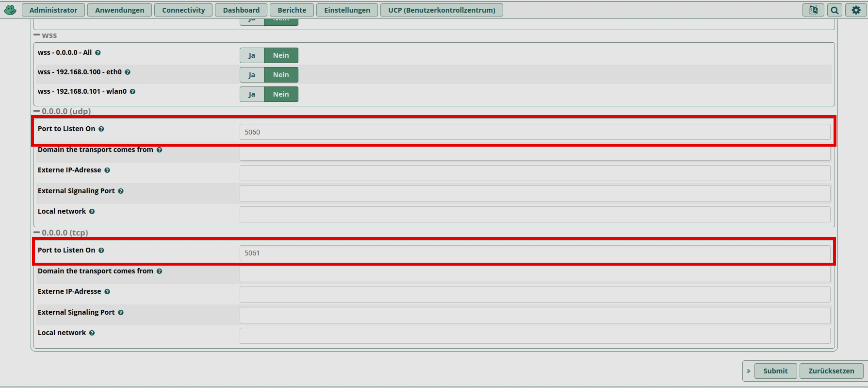Open the Connectivity menu
This screenshot has width=868, height=388.
(183, 10)
